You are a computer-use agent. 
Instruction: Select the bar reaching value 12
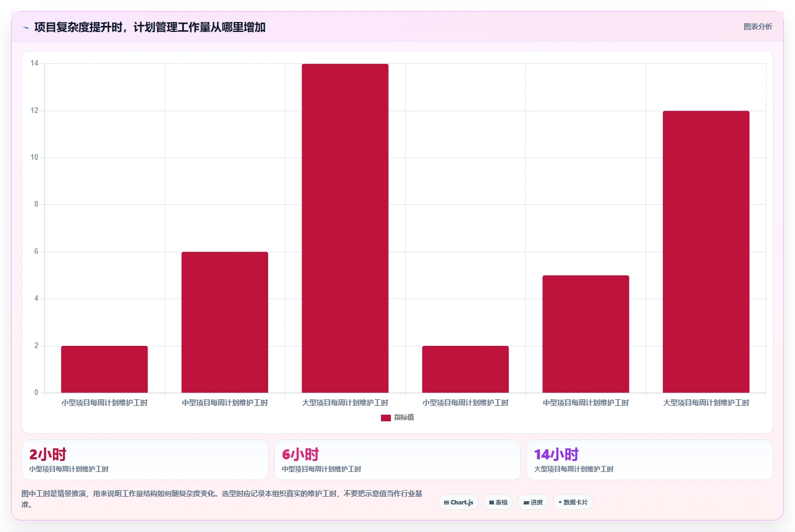706,252
